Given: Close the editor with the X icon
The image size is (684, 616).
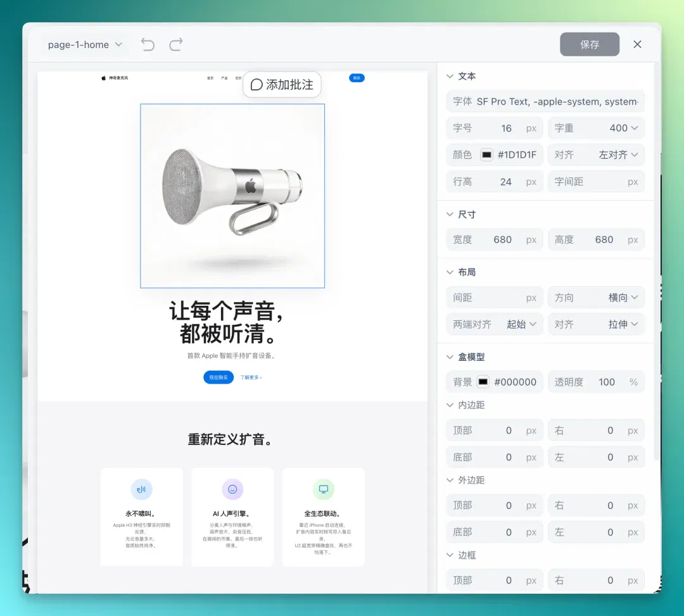Looking at the screenshot, I should (x=637, y=44).
